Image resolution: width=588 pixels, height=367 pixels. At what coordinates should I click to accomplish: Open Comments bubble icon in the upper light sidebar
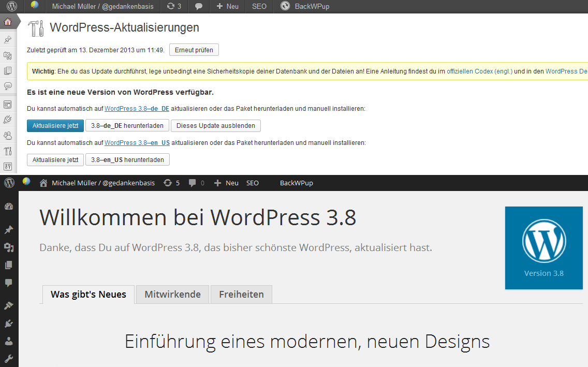[8, 86]
